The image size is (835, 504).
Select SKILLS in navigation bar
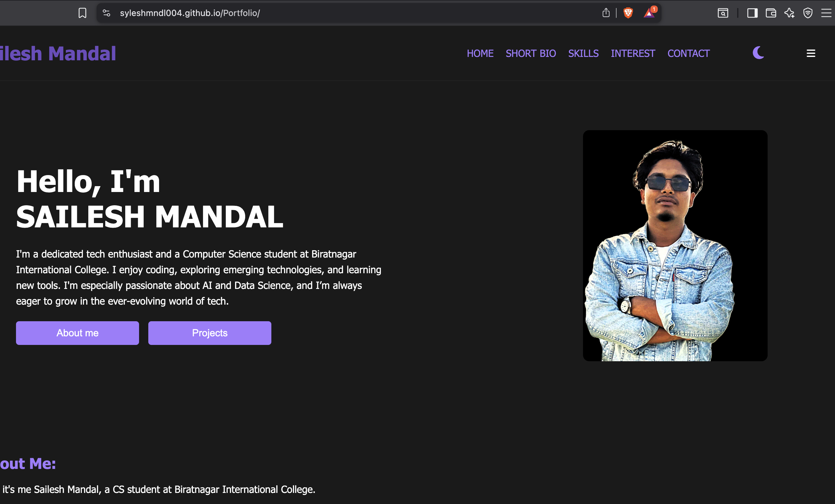[583, 54]
